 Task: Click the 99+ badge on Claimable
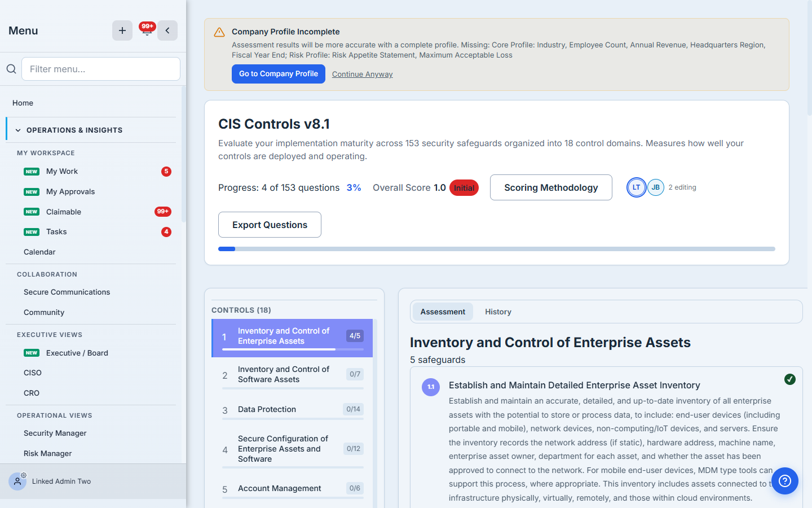click(x=163, y=212)
